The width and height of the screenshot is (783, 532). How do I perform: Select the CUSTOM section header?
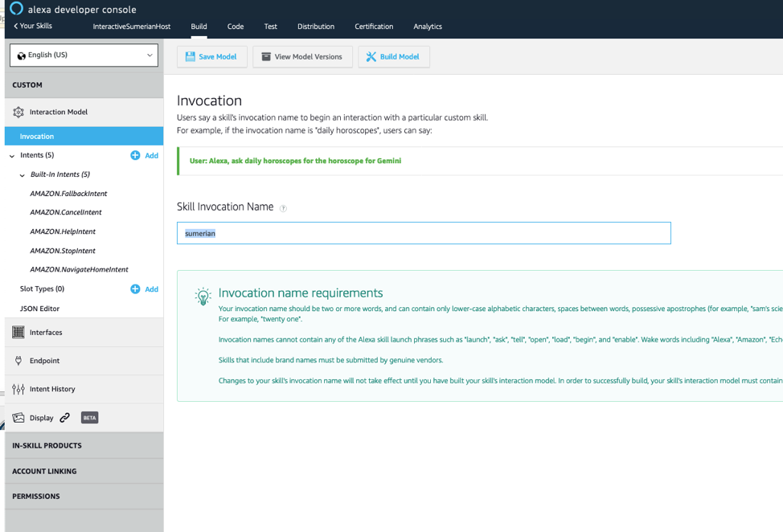(x=84, y=85)
